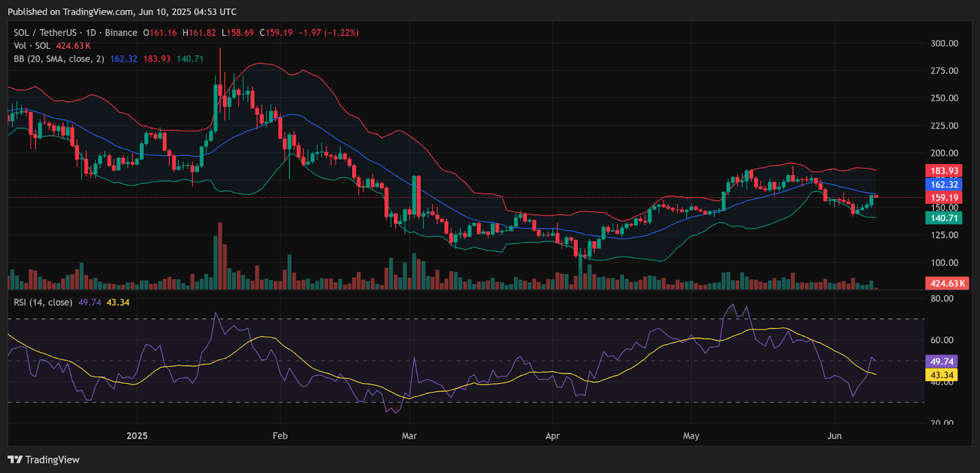Click the yellow 43.34 RSI average tag
The height and width of the screenshot is (473, 980).
coord(941,375)
